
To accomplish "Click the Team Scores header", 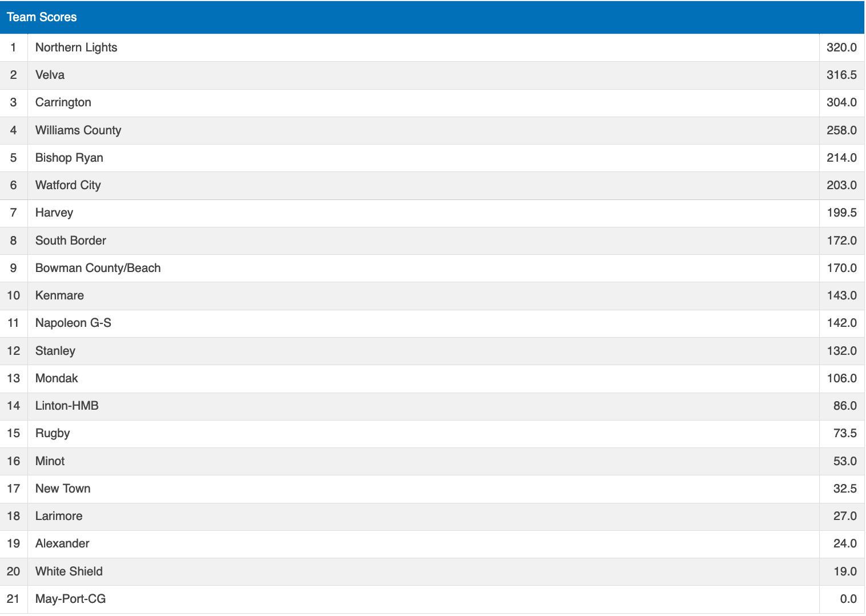I will coord(42,17).
